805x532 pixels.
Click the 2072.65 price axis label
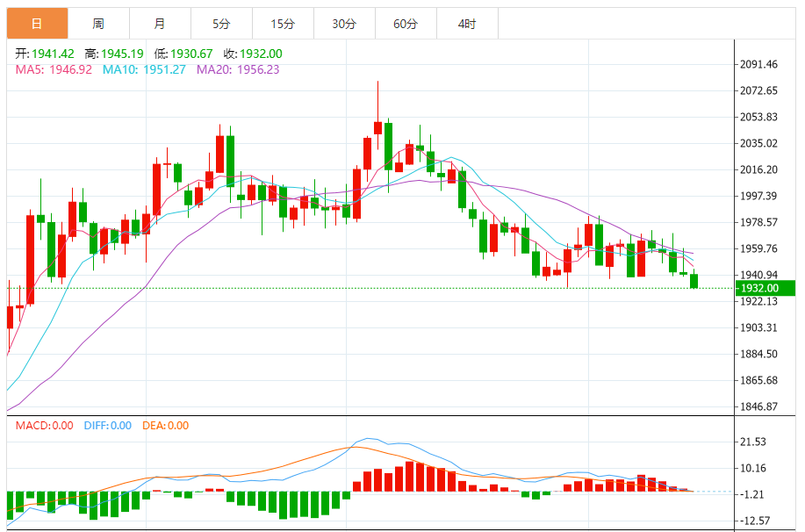pyautogui.click(x=758, y=90)
